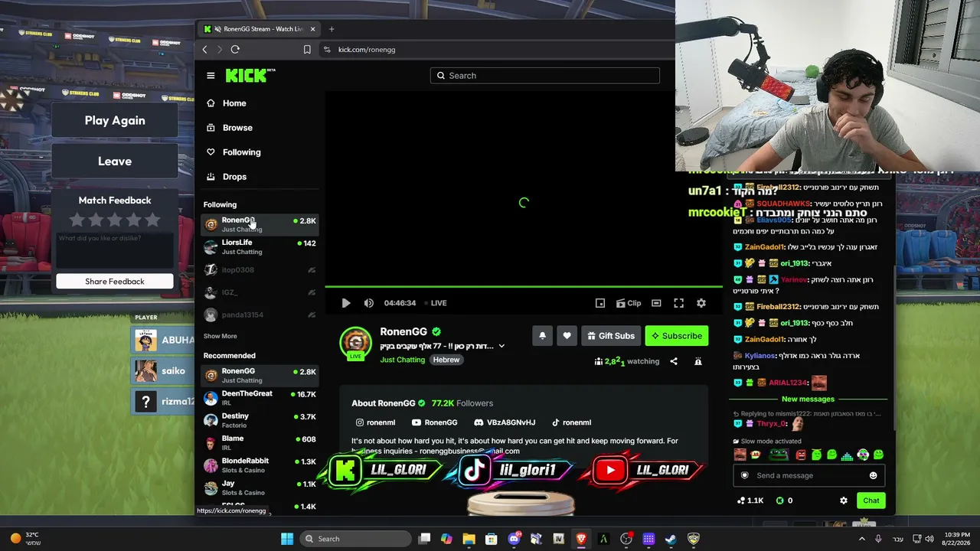Open the Just Chatting category link
Image resolution: width=980 pixels, height=551 pixels.
click(x=403, y=360)
